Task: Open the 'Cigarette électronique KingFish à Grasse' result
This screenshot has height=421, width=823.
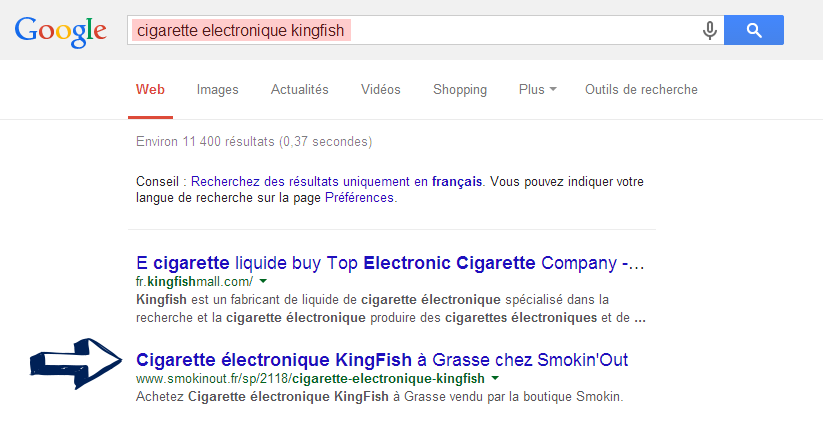Action: (381, 360)
